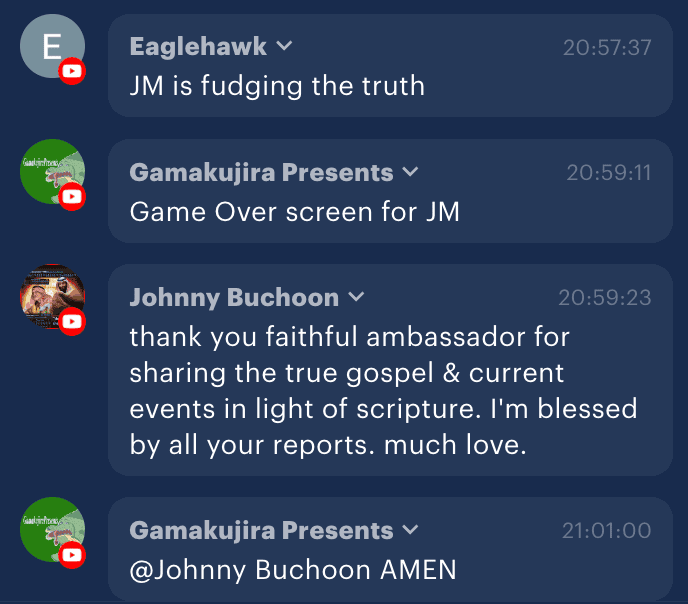Open Gamakujira Presents avatar beside Game Over message

coord(52,172)
